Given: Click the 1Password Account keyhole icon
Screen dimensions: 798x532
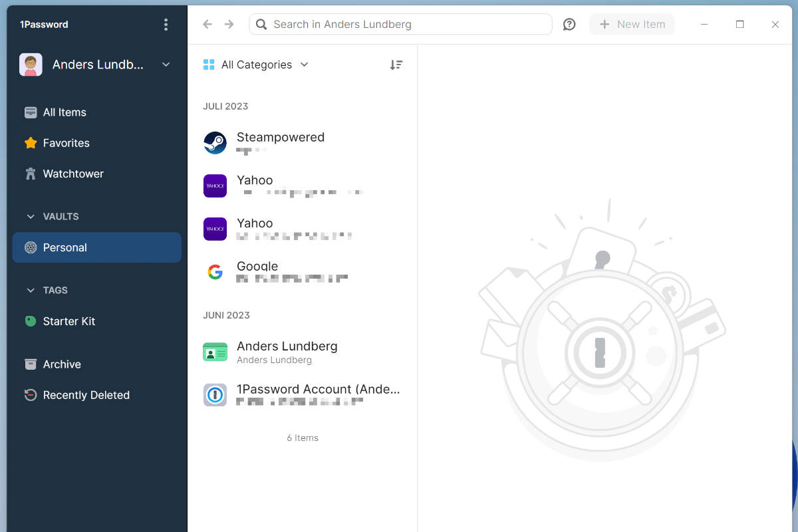Looking at the screenshot, I should click(x=215, y=395).
